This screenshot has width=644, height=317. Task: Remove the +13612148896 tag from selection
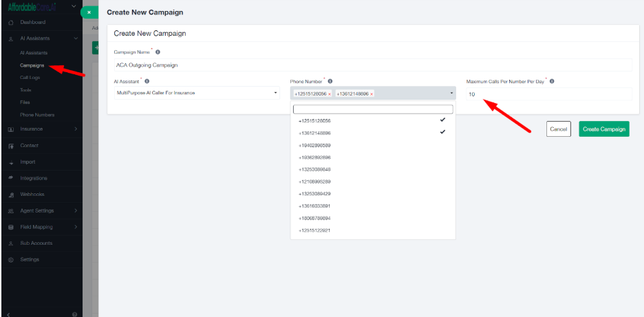tap(372, 94)
